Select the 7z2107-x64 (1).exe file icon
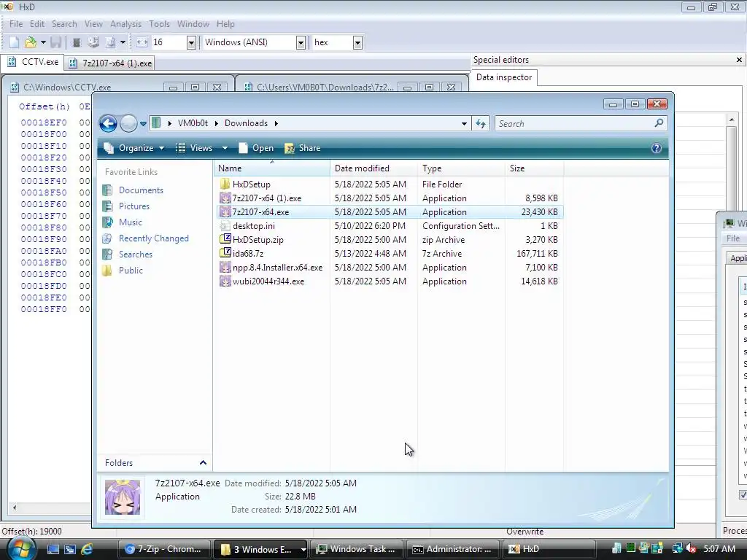 pyautogui.click(x=225, y=198)
